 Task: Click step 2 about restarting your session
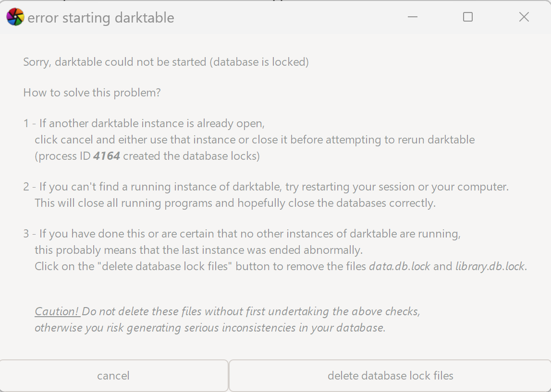tap(266, 187)
